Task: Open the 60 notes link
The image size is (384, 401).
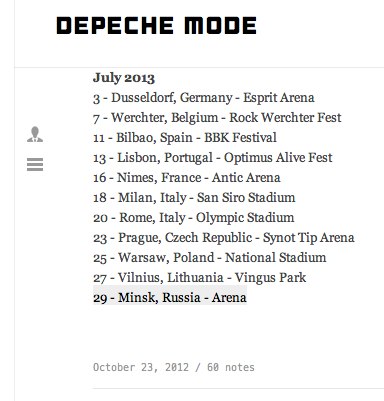Action: pos(231,367)
